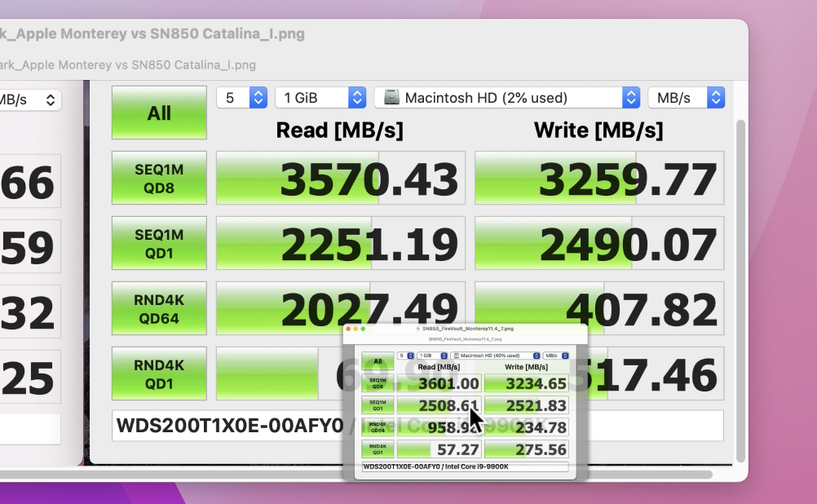Click the write value 3234.65
This screenshot has height=504, width=817.
(537, 383)
